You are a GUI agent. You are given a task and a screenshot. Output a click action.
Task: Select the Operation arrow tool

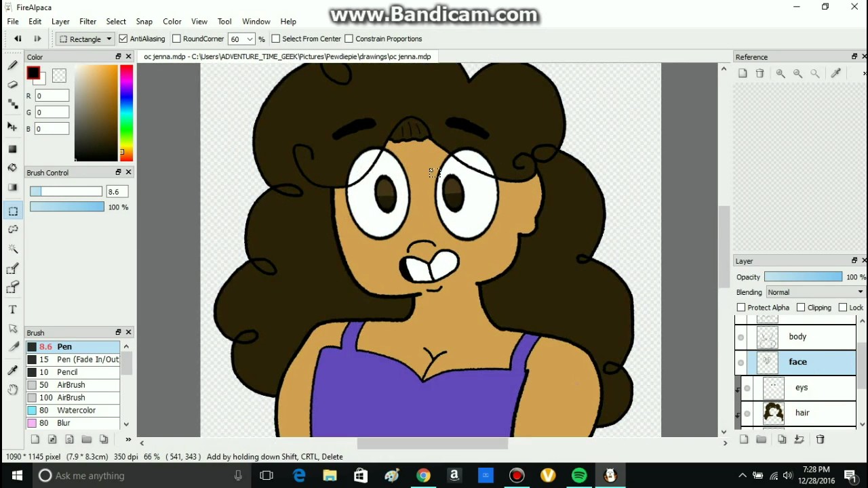coord(12,329)
